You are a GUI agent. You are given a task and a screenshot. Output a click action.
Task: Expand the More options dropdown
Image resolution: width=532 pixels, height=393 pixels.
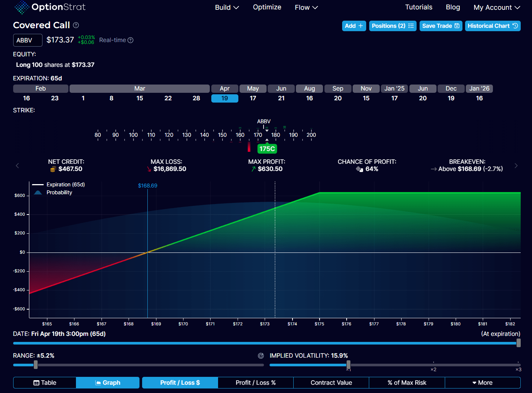coord(482,382)
